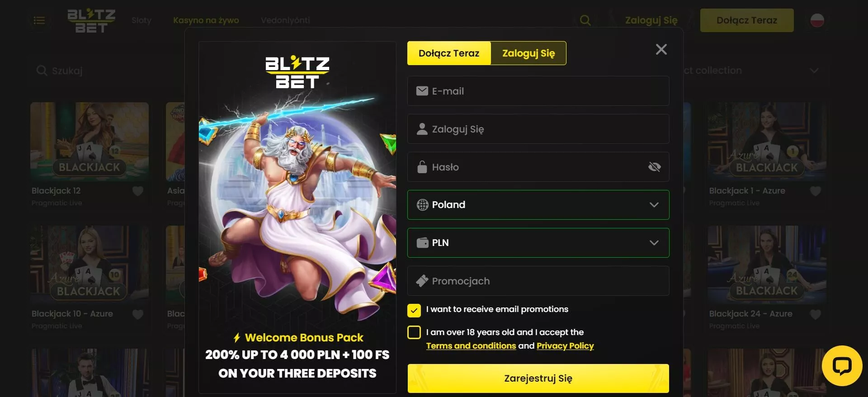Open the Polish flag language selector
The image size is (868, 397).
tap(817, 20)
